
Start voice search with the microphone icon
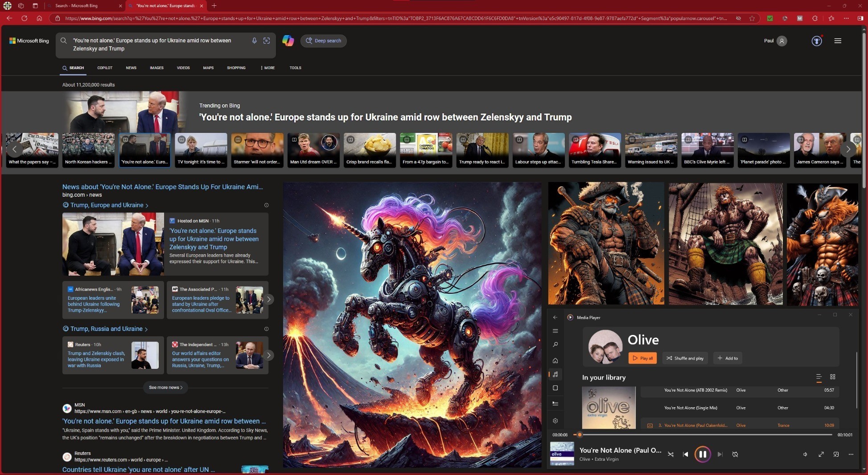[x=254, y=41]
